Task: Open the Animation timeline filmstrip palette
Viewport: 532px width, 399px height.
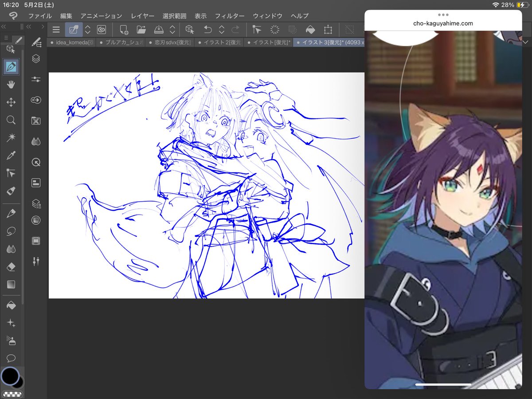Action: point(36,241)
